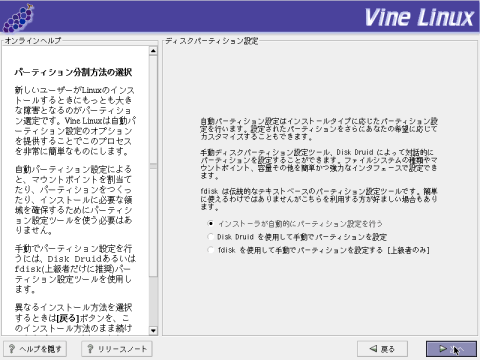This screenshot has width=480, height=360.
Task: Click the help heading パーティション分割方法の選択
Action: (x=73, y=72)
